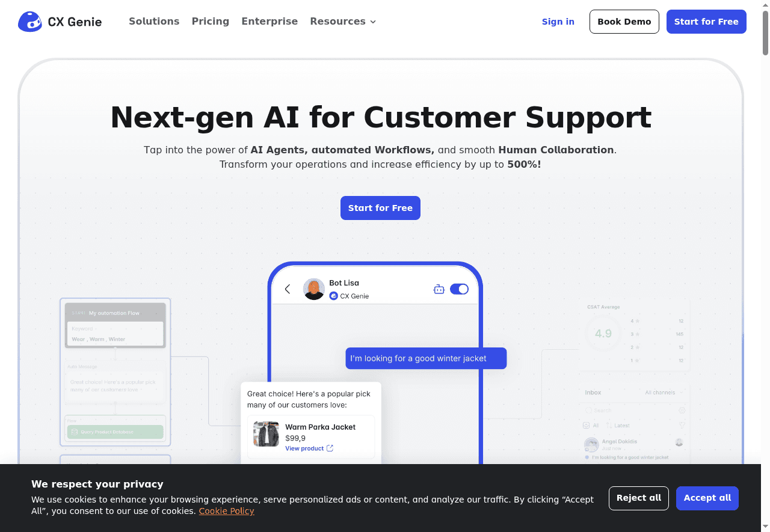Click the CX Genie logo icon
Image resolution: width=770 pixels, height=532 pixels.
pyautogui.click(x=29, y=22)
